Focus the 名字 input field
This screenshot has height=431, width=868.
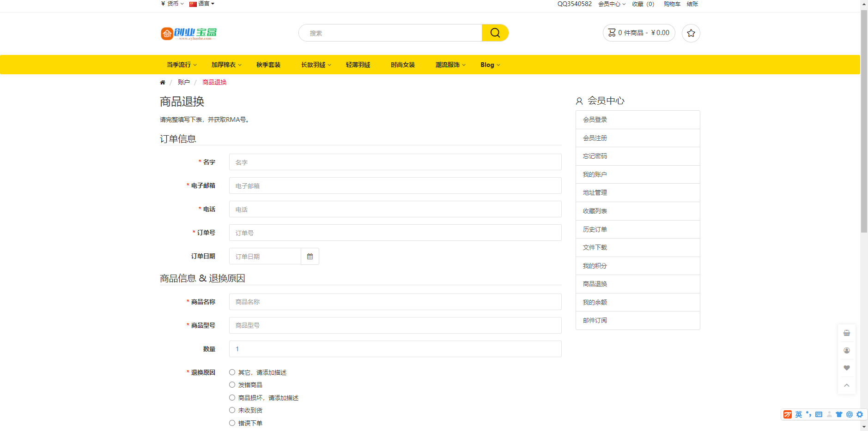[x=395, y=162]
